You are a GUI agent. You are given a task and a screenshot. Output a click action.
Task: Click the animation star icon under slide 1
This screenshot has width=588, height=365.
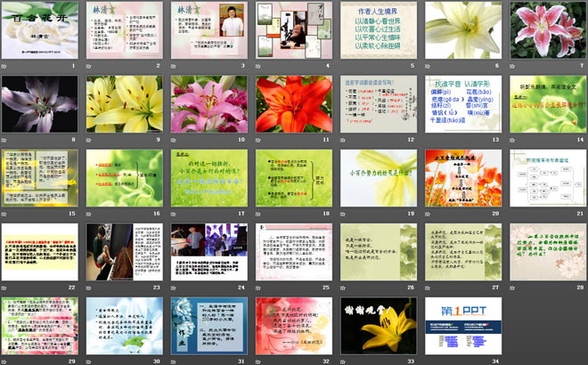(4, 67)
